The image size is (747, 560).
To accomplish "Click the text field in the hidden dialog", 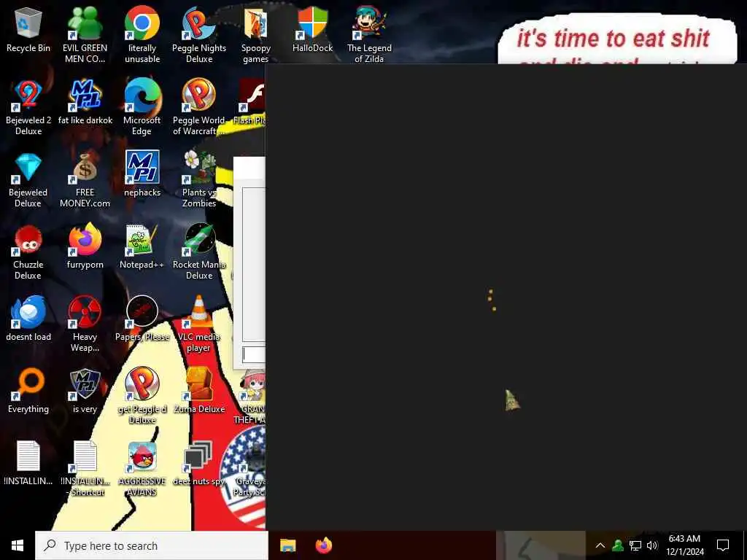I will [x=254, y=354].
